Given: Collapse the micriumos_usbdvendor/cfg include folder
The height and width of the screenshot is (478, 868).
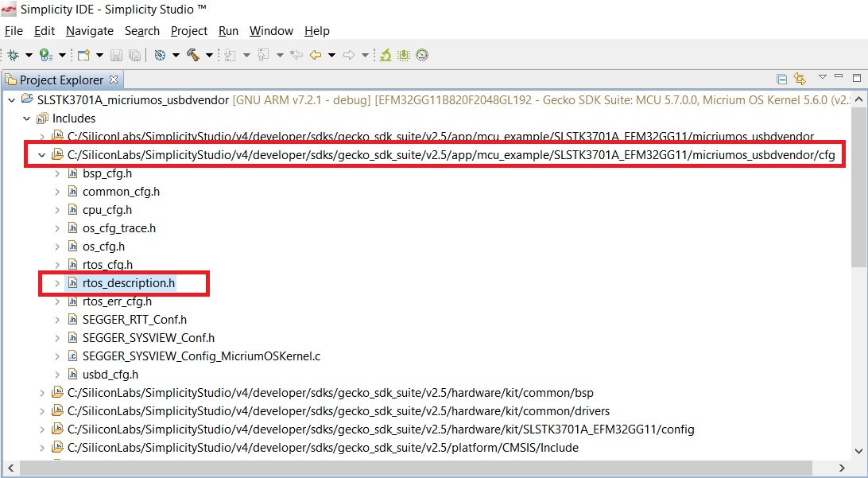Looking at the screenshot, I should 42,155.
